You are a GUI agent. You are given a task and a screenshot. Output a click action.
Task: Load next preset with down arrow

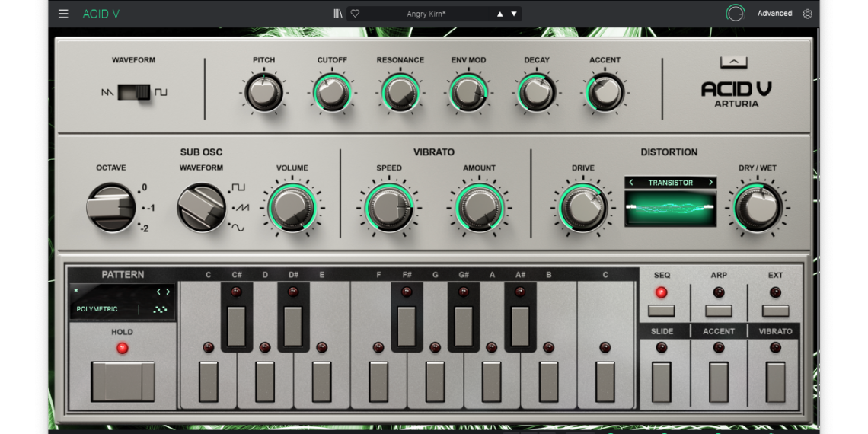tap(514, 14)
